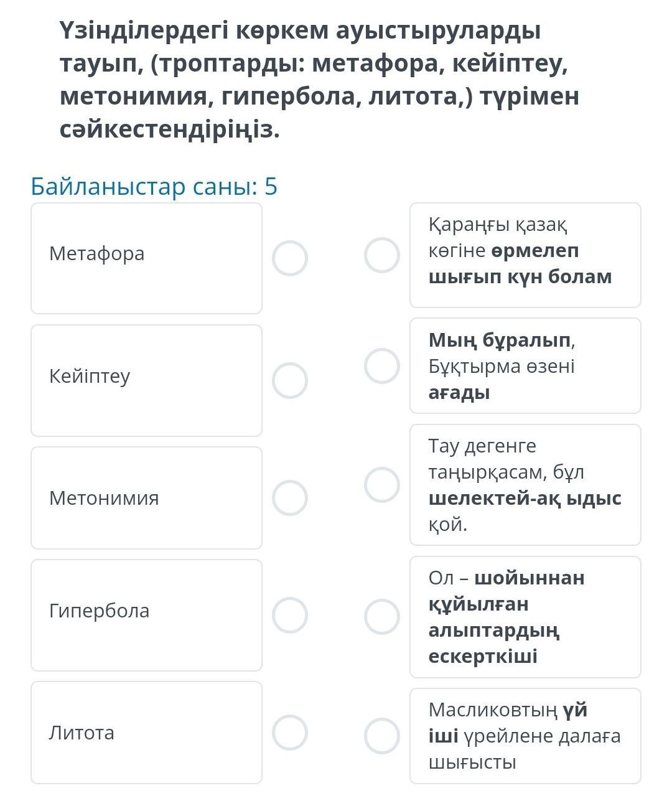Select circle next to 'Масликовтың үй іші' excerpt
The height and width of the screenshot is (811, 672).
[382, 736]
